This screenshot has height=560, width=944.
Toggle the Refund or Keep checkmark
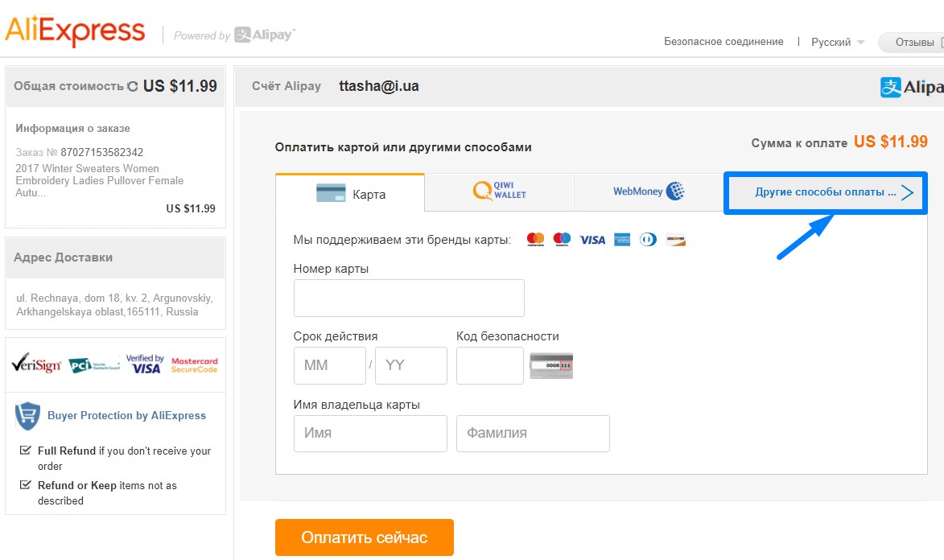25,484
